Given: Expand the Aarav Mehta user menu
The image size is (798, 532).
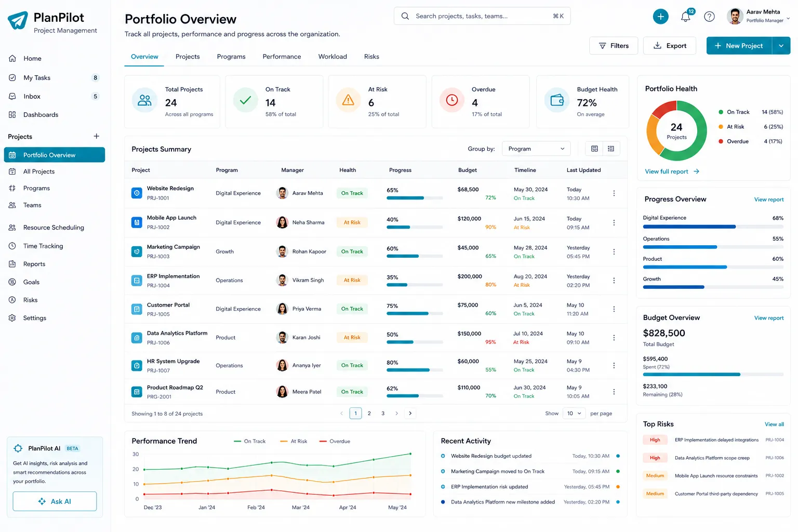Looking at the screenshot, I should click(x=759, y=17).
